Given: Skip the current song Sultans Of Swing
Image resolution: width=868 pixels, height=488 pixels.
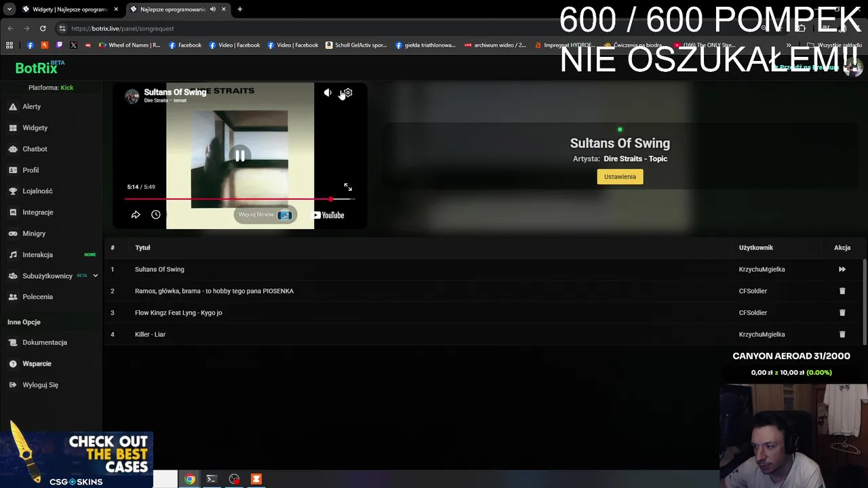Looking at the screenshot, I should [842, 269].
